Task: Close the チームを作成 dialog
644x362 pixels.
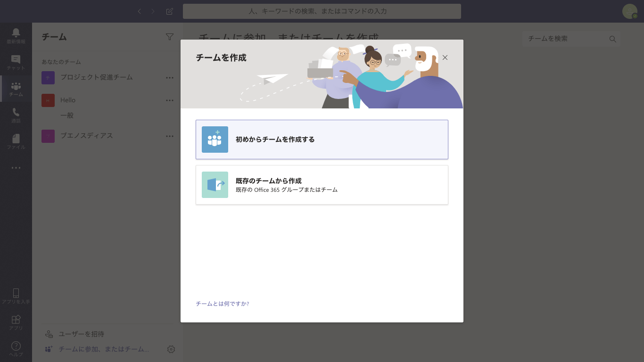Action: pos(445,58)
